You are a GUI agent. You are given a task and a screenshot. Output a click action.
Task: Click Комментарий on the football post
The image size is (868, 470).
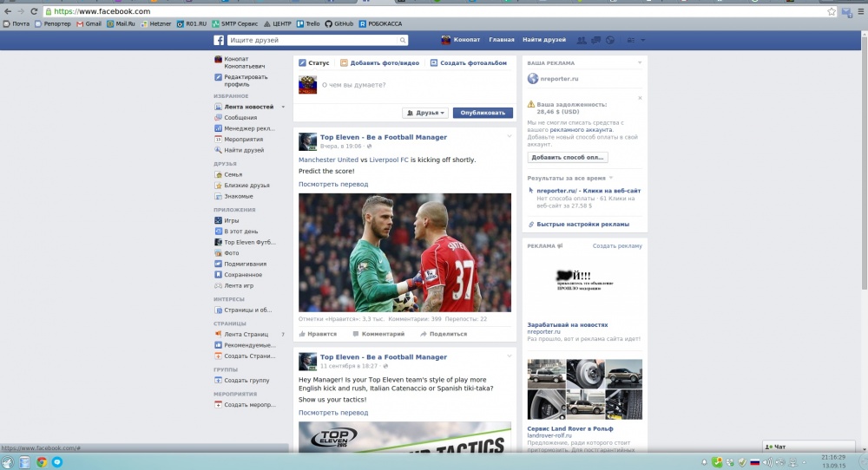378,334
